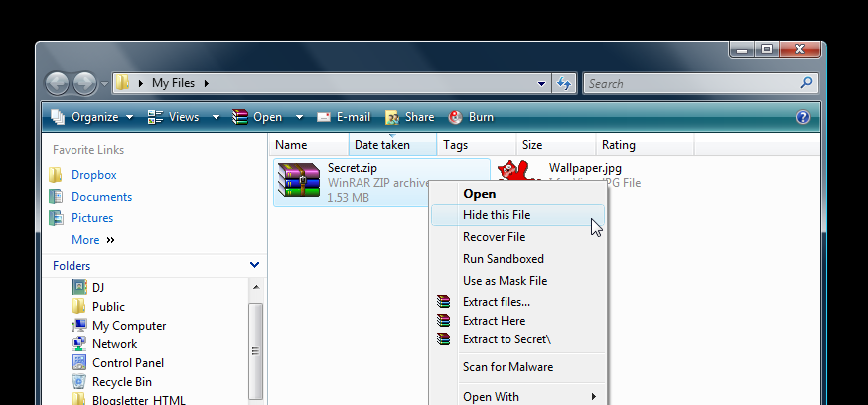Click the Network icon in Folders tree
The image size is (868, 405).
point(79,344)
